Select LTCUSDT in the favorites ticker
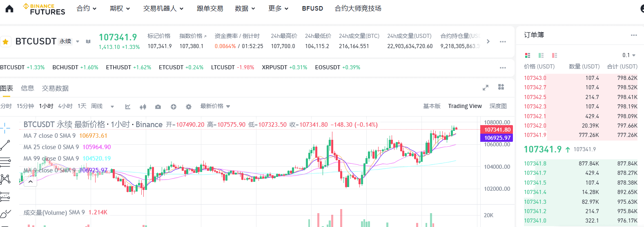Screen dimensions: 644x227 232,67
